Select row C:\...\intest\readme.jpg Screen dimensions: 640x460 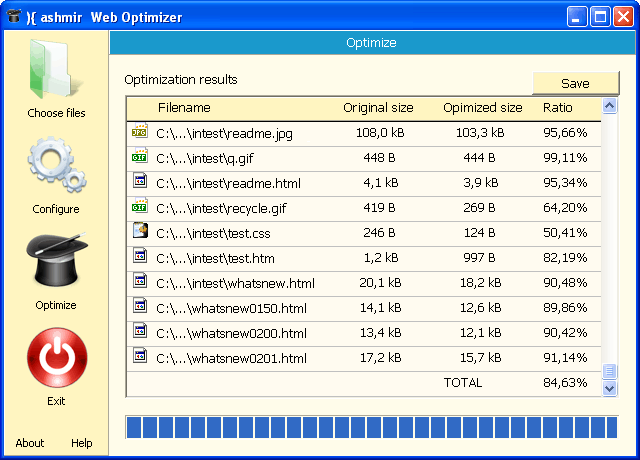click(x=364, y=133)
